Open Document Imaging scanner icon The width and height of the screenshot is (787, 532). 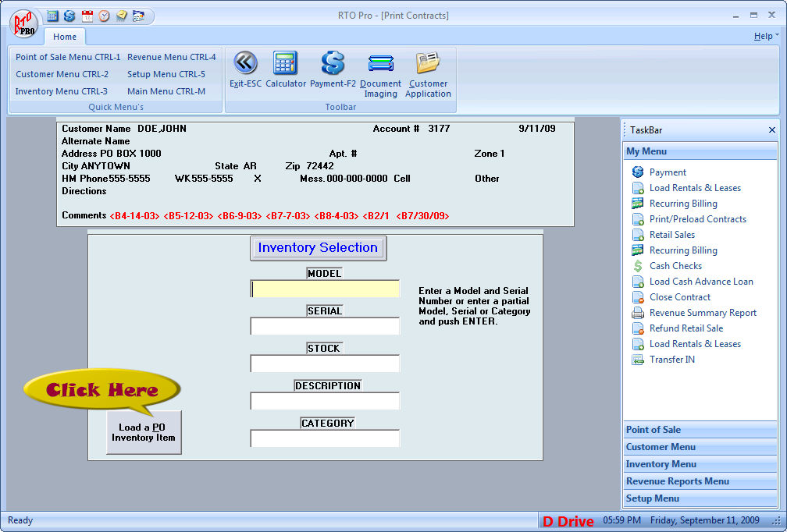click(x=381, y=64)
